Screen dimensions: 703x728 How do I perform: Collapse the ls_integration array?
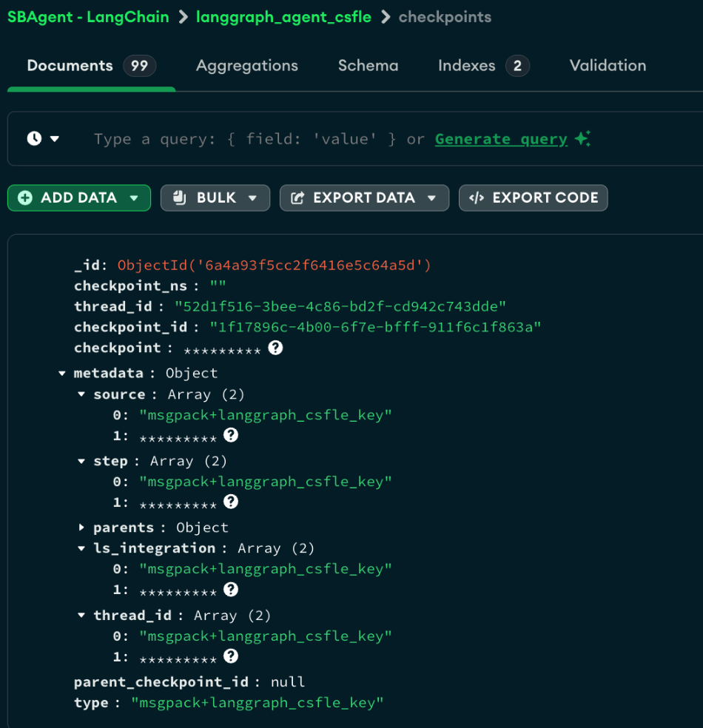[81, 548]
